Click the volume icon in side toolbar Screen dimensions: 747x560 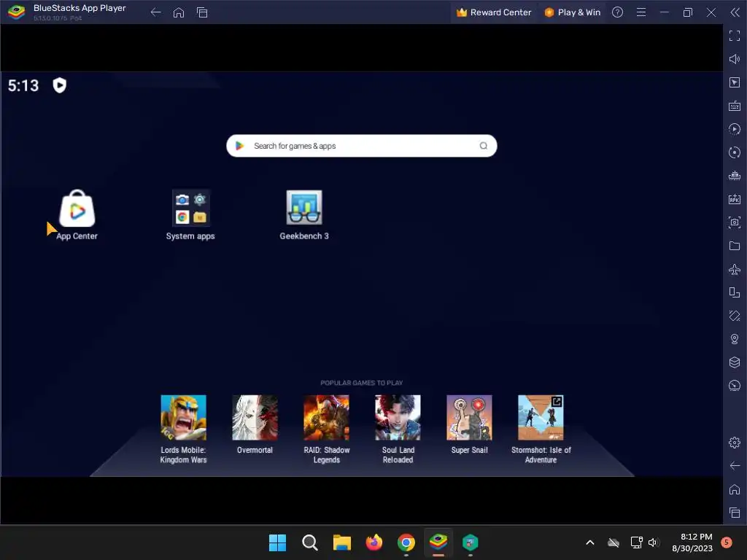click(735, 59)
